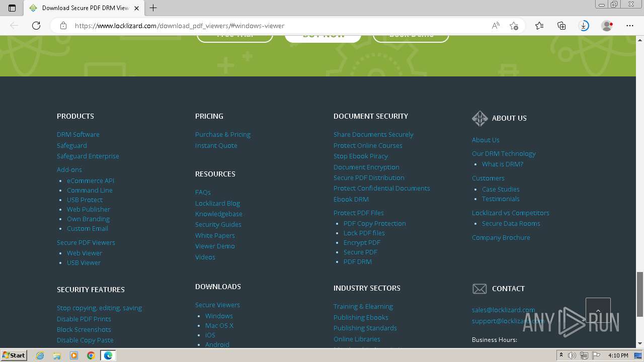
Task: Open tab actions menu icon
Action: pos(12,8)
